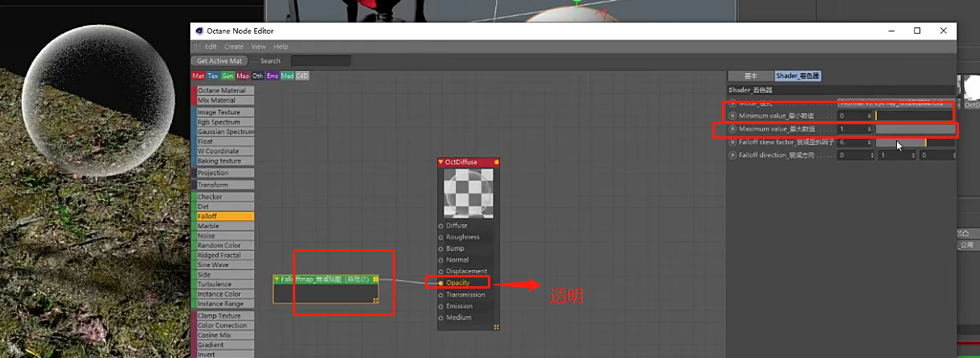This screenshot has width=980, height=358.
Task: Click the OctDiffuse output port dot
Action: pos(496,162)
